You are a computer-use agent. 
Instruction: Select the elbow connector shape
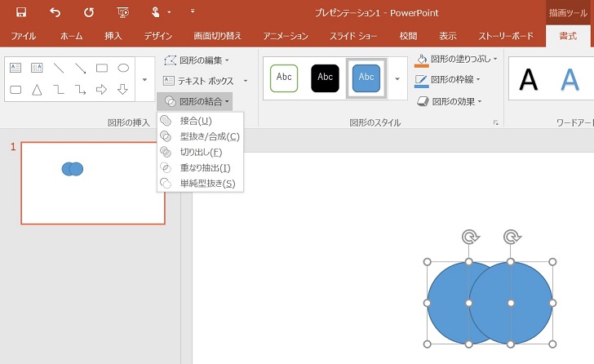[59, 90]
